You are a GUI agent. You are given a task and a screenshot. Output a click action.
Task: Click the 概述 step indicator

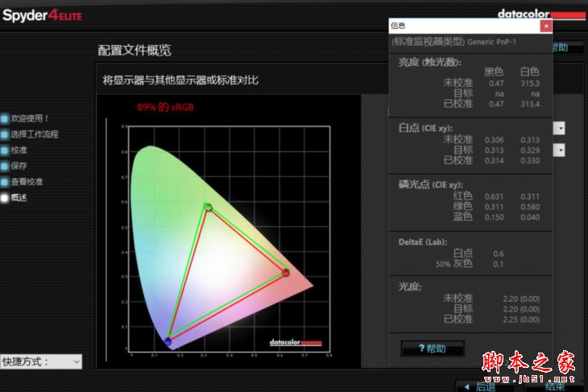pyautogui.click(x=4, y=198)
